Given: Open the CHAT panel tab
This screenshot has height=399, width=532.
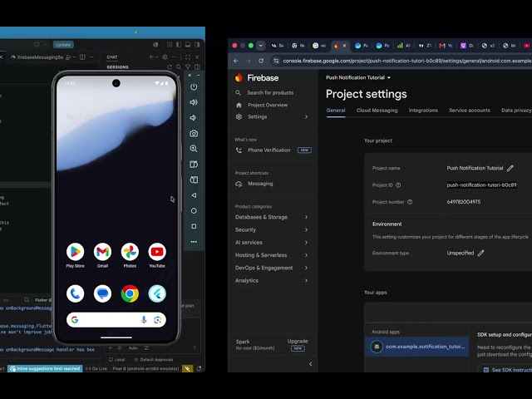Looking at the screenshot, I should coord(112,57).
